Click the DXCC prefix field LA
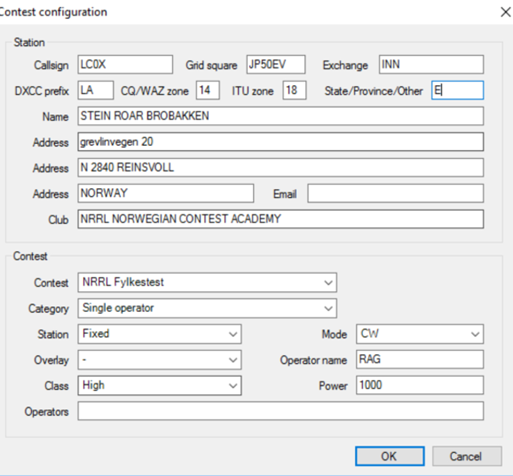 pos(95,90)
